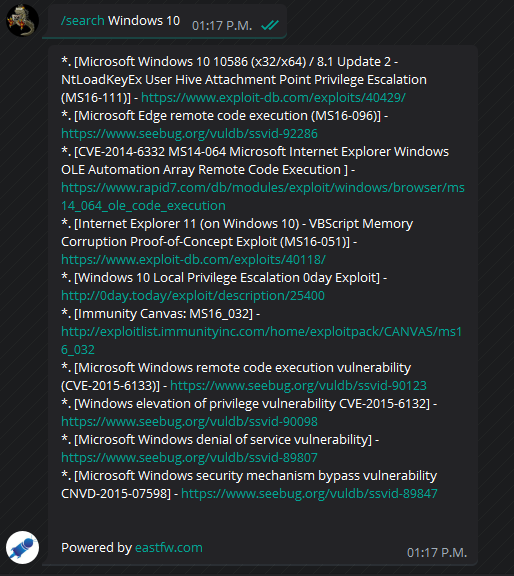
Task: Click the 'Powered by' text
Action: tap(96, 547)
